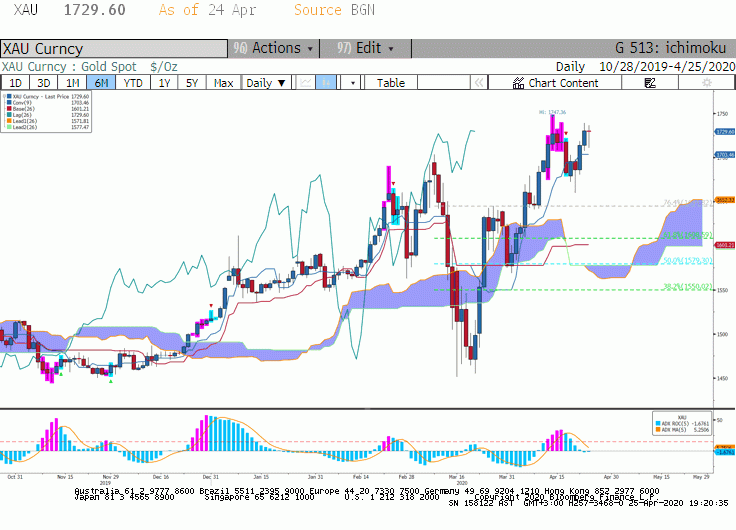This screenshot has height=530, width=736.
Task: Open the Daily periodicity dropdown
Action: point(266,83)
